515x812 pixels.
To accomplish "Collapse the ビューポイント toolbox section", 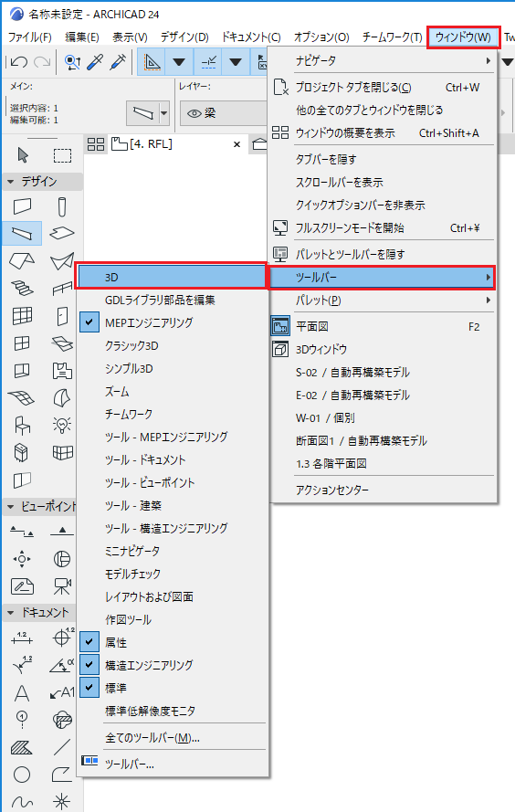I will 10,506.
